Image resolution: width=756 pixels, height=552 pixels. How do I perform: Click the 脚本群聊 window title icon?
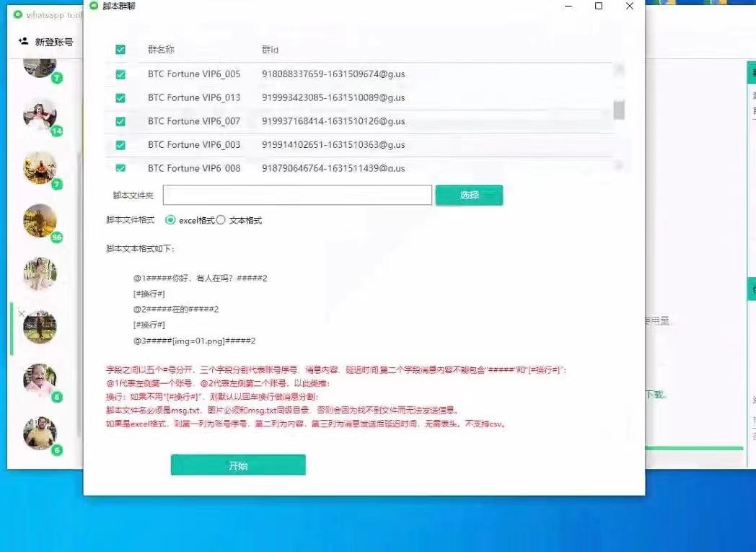point(94,6)
